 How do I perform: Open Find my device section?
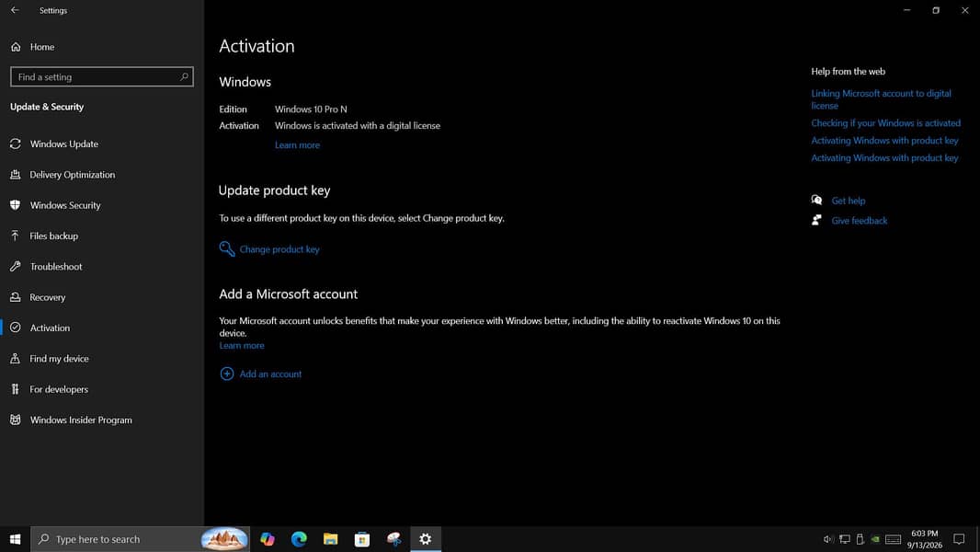coord(102,358)
